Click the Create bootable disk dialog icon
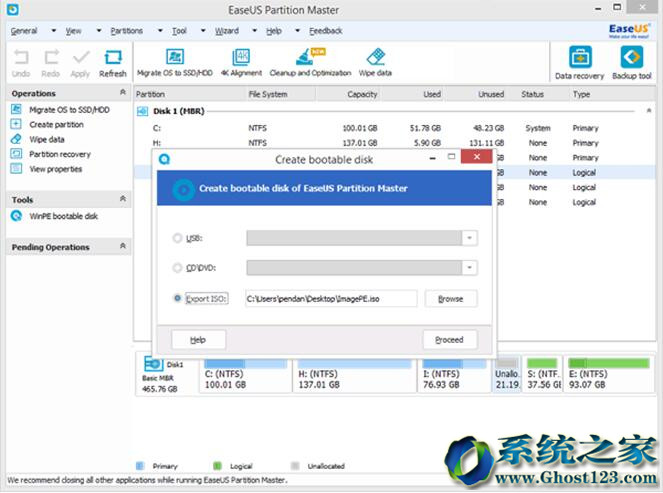This screenshot has height=493, width=663. [x=164, y=159]
